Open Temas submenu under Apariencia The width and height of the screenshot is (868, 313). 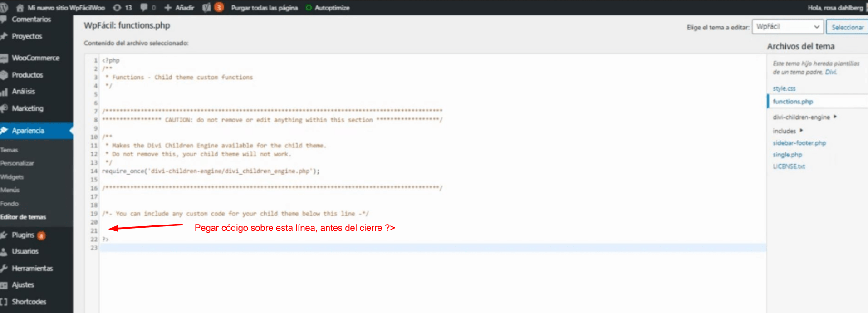click(x=9, y=150)
